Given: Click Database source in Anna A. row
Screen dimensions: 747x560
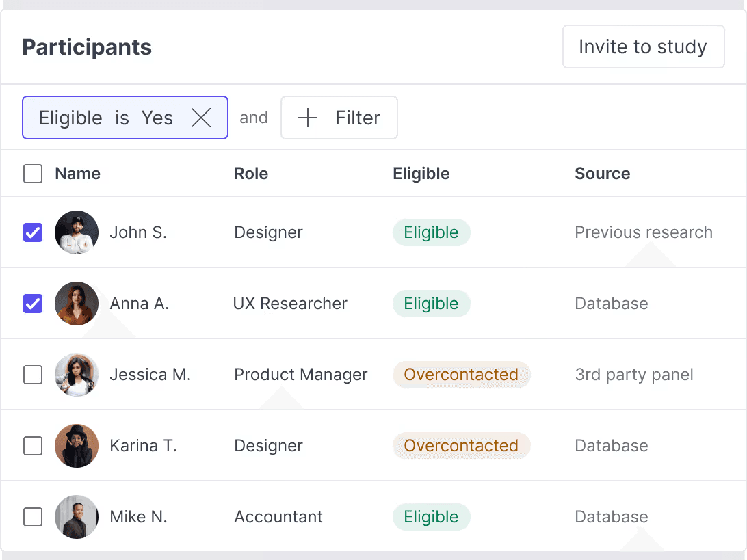Looking at the screenshot, I should click(x=612, y=304).
